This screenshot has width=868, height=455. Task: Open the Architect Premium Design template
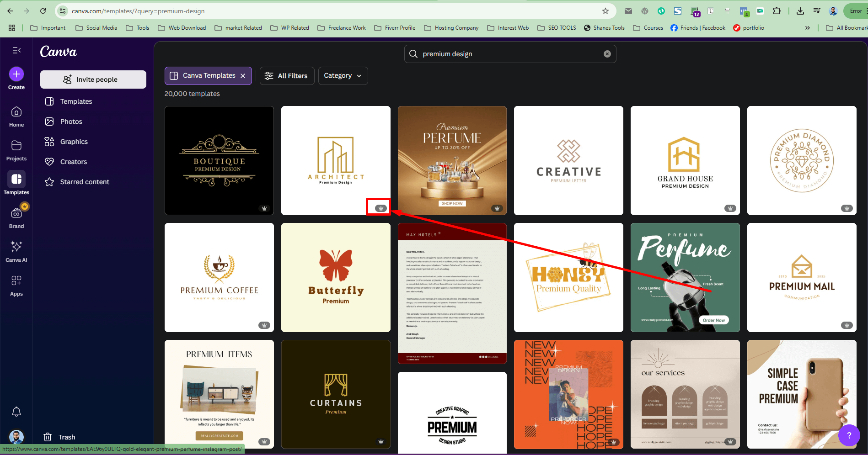[x=336, y=161]
